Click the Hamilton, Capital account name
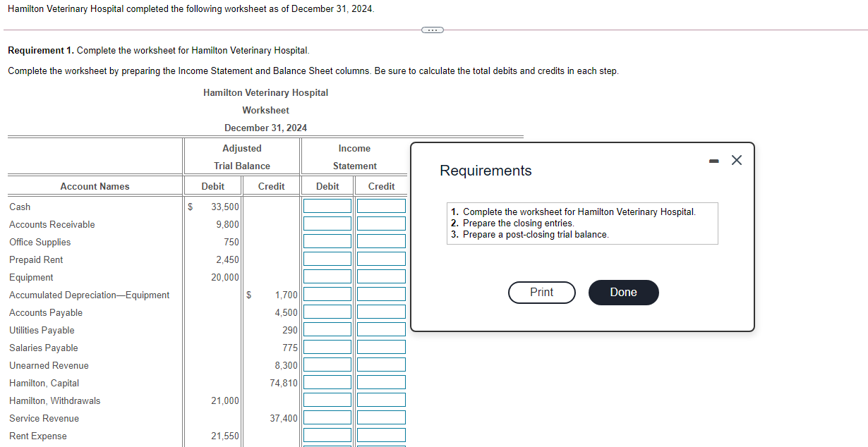868x447 pixels. (44, 383)
